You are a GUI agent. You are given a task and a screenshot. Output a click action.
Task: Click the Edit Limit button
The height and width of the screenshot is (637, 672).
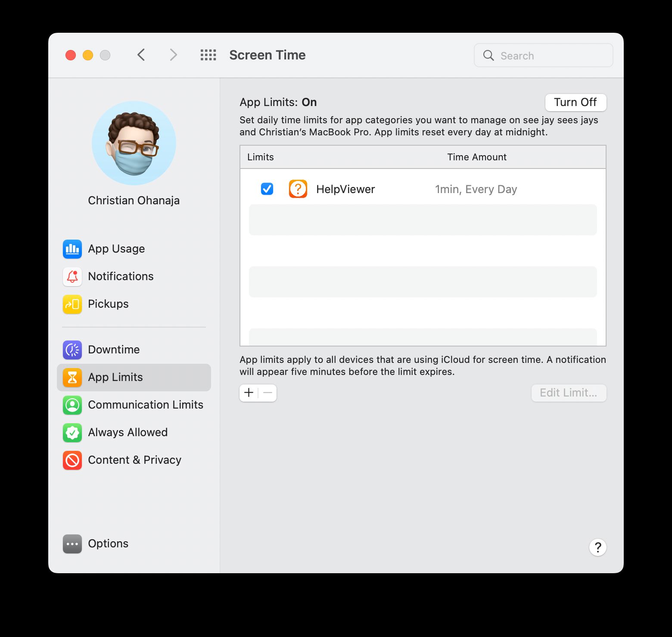[569, 393]
